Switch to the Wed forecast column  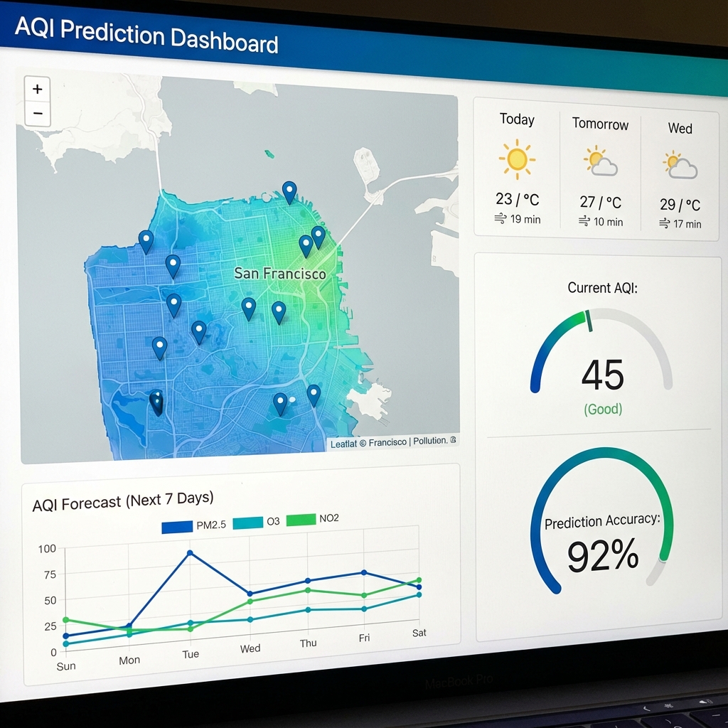click(680, 174)
